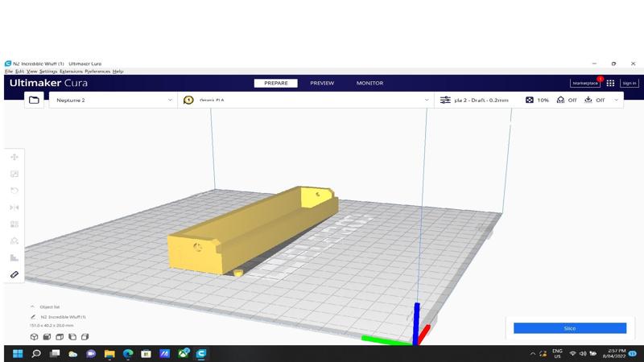Viewport: 644px width, 362px height.
Task: Open the Ultimaker apps grid icon
Action: (610, 83)
